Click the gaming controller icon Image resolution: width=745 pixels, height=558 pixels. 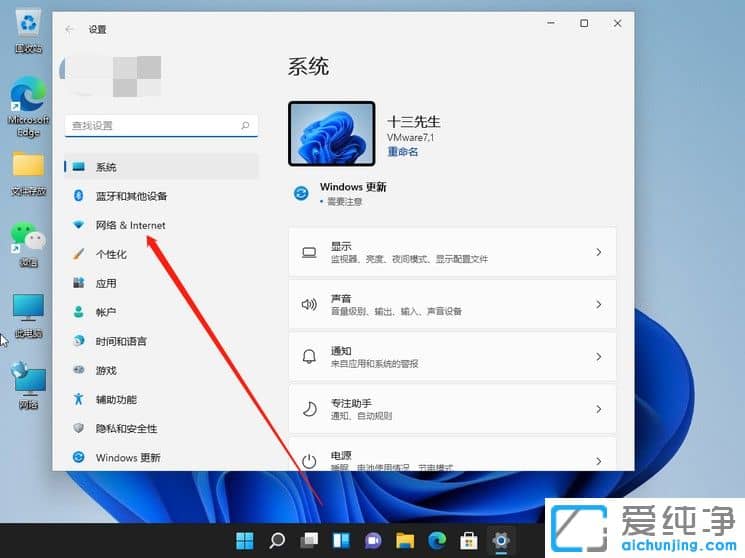click(x=78, y=369)
